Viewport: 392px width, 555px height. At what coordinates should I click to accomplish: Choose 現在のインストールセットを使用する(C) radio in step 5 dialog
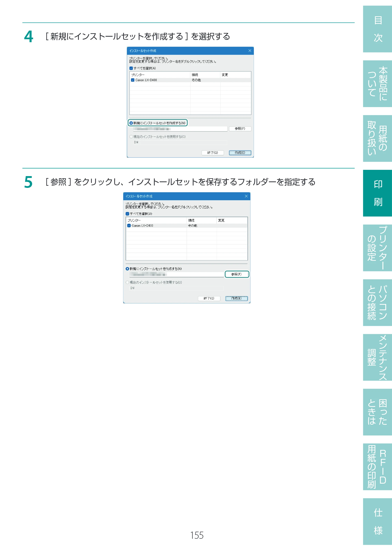[127, 282]
